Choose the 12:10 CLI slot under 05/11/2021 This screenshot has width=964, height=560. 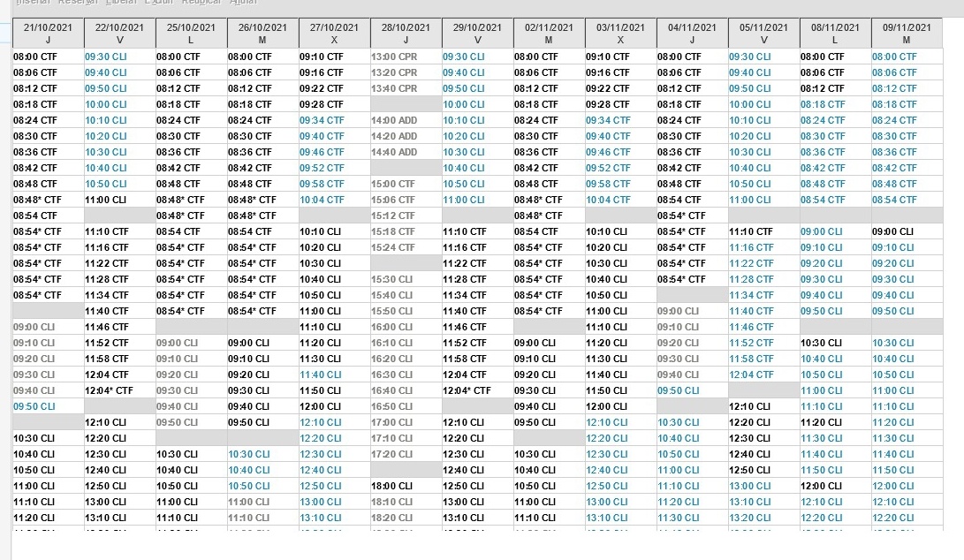764,406
